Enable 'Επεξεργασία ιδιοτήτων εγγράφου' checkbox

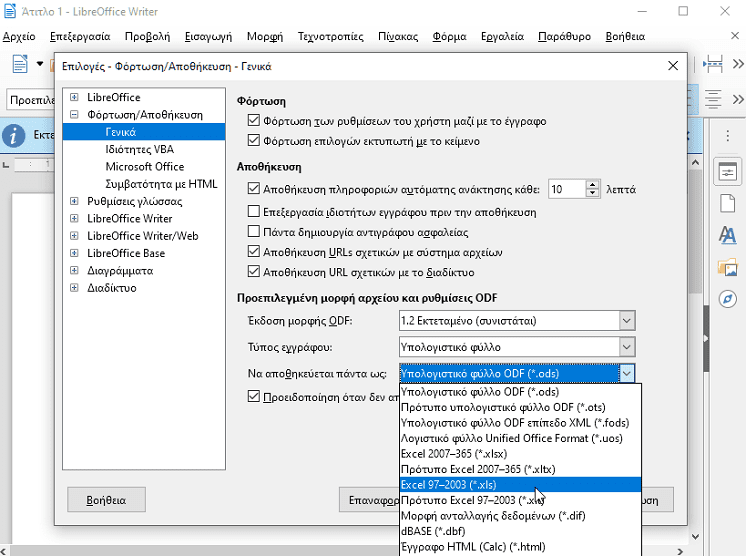(254, 211)
